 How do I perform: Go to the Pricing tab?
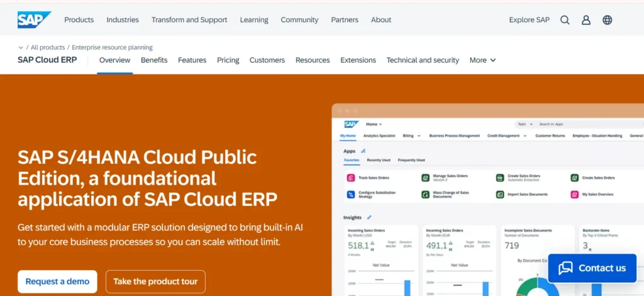[228, 60]
